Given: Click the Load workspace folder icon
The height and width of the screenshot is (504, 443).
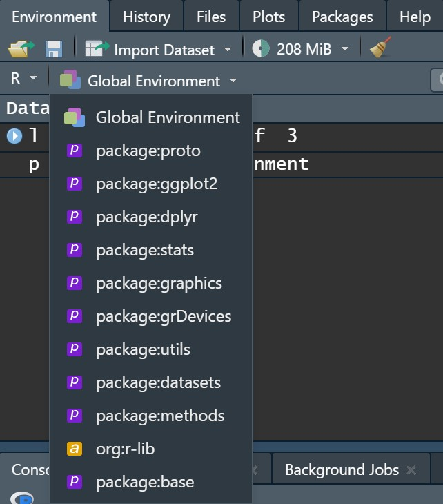Looking at the screenshot, I should (x=21, y=49).
